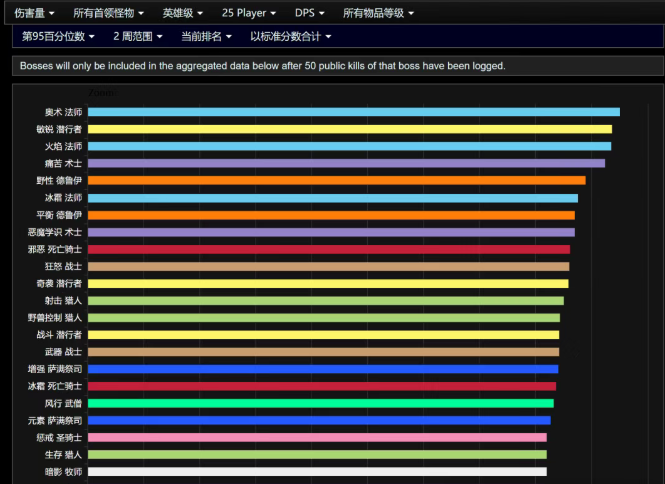Viewport: 665px width, 484px height.
Task: Expand the 所有首领怪物 boss filter
Action: [x=107, y=13]
